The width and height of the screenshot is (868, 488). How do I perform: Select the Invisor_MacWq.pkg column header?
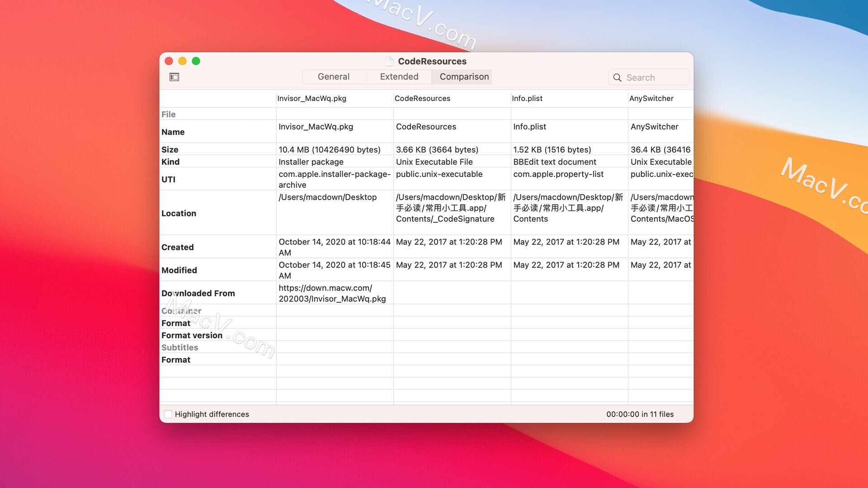pyautogui.click(x=312, y=99)
